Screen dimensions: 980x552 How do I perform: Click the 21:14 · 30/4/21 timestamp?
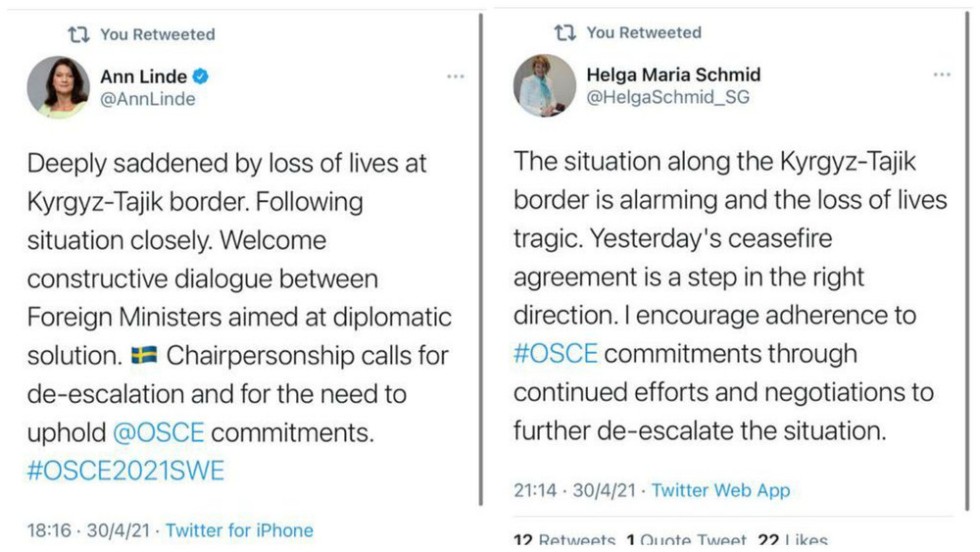(576, 490)
